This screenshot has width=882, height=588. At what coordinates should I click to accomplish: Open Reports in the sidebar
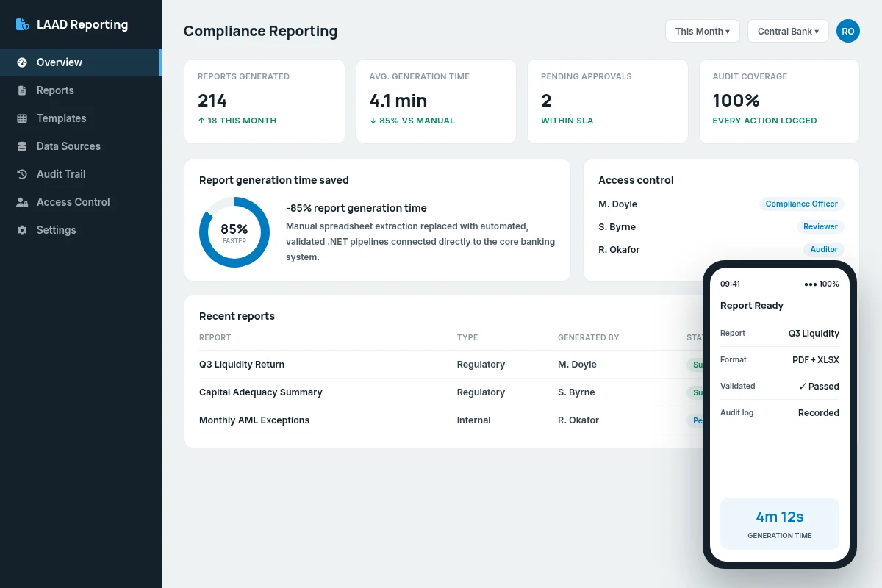tap(81, 90)
